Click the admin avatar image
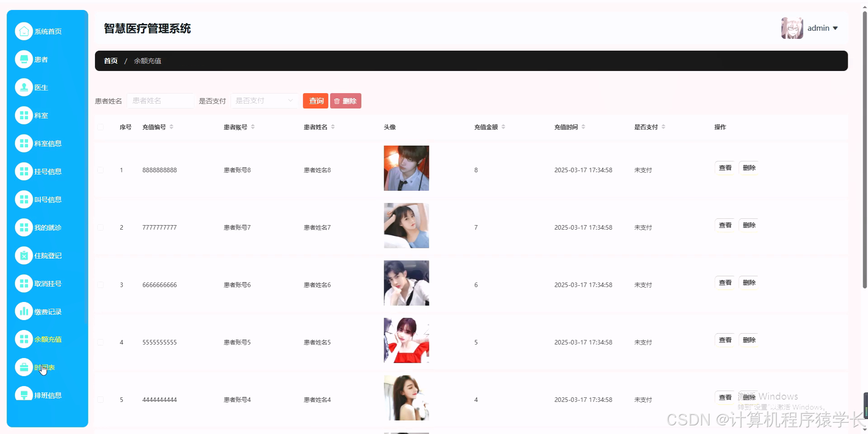This screenshot has width=868, height=434. 792,28
